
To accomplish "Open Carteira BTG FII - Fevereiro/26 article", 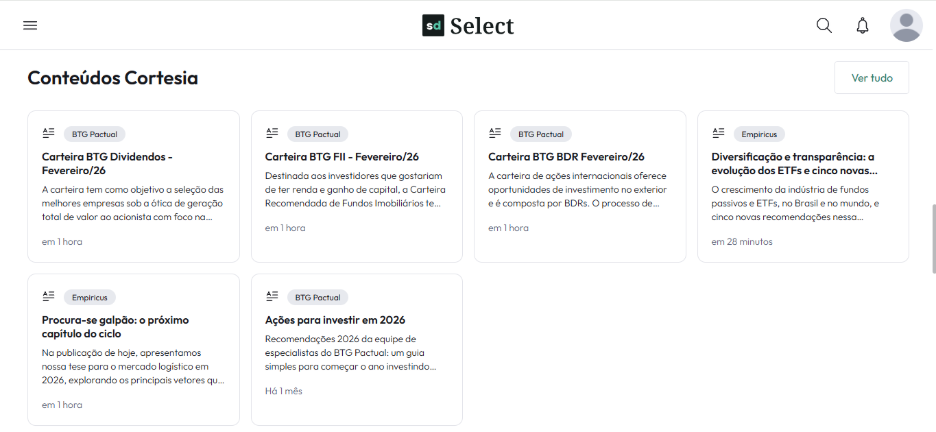I will click(342, 157).
